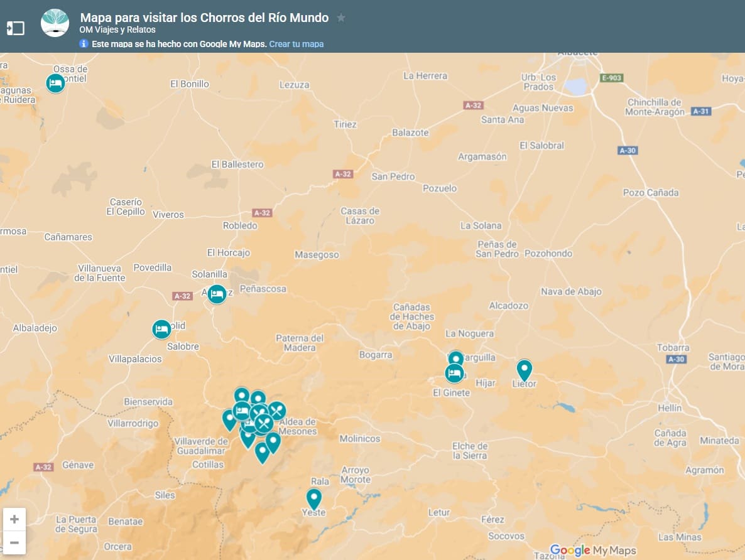Click the A-32 road shield near Robledo
745x560 pixels.
[x=263, y=213]
